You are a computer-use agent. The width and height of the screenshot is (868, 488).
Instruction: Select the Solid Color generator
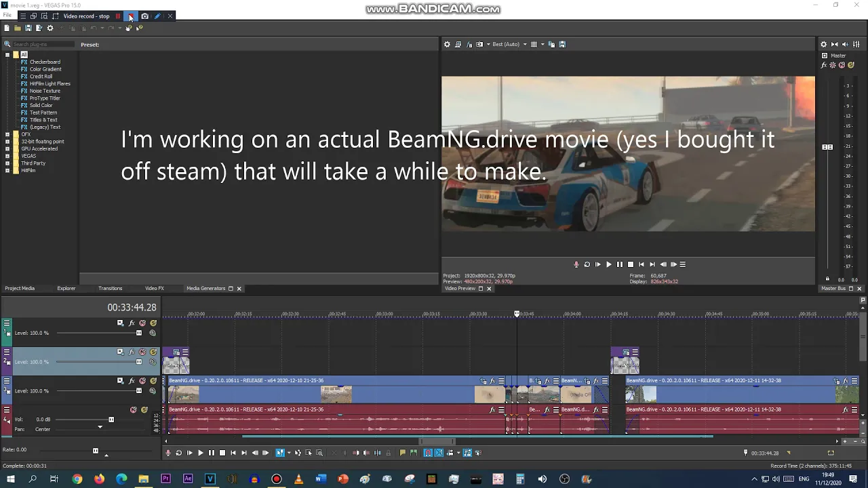[x=41, y=105]
